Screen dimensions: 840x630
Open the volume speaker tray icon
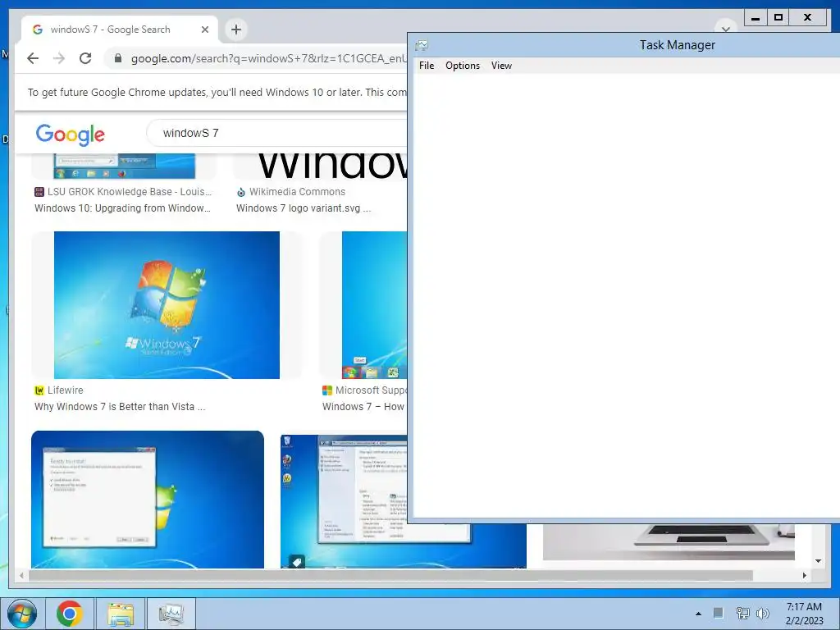[x=763, y=613]
